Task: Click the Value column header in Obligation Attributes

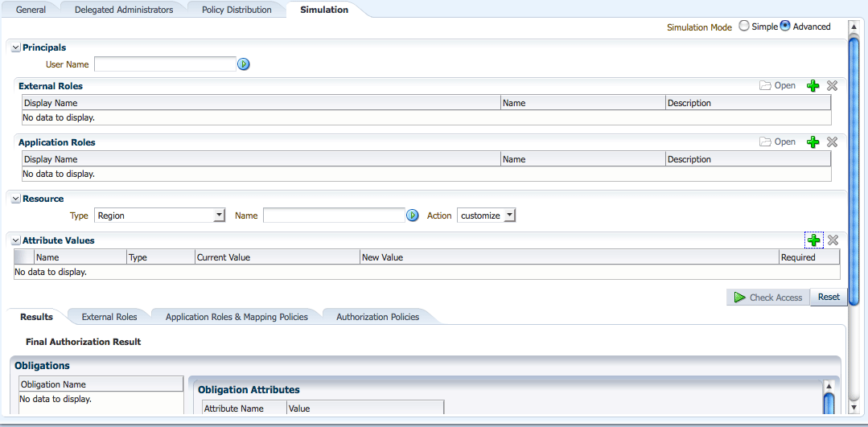Action: [365, 409]
